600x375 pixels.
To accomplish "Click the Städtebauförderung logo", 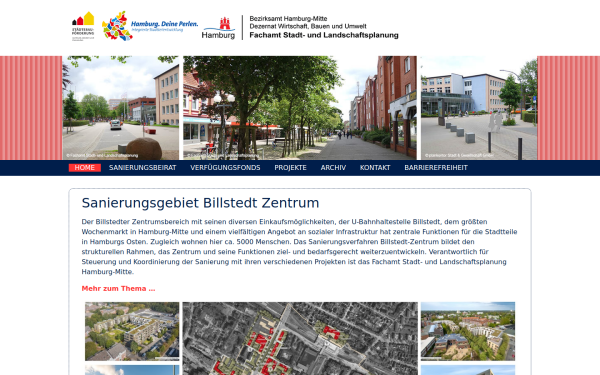I will (83, 26).
